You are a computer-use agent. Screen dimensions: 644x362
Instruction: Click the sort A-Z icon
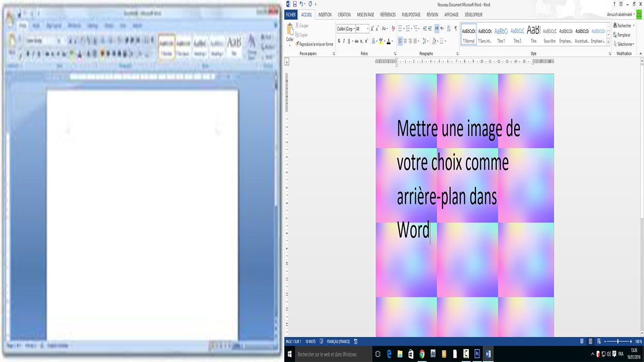[x=449, y=29]
